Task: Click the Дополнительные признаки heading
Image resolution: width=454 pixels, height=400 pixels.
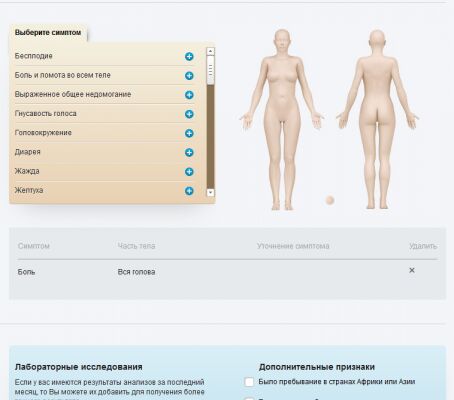Action: 317,367
